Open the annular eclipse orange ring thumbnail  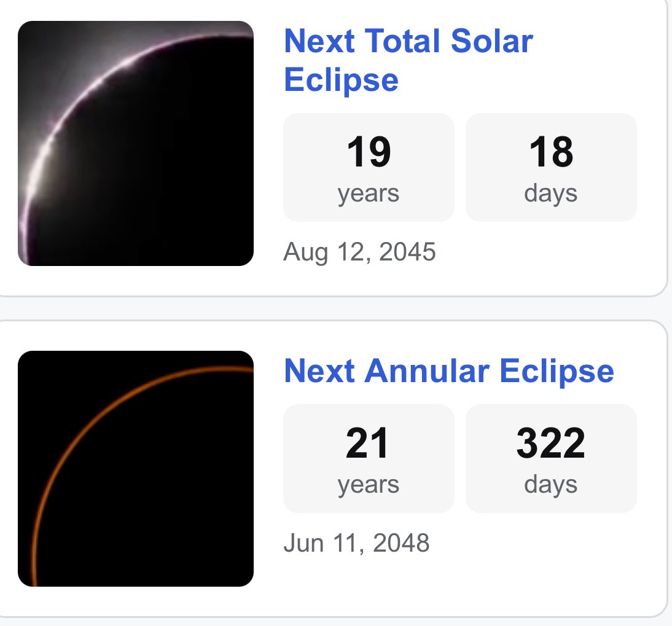click(x=135, y=469)
